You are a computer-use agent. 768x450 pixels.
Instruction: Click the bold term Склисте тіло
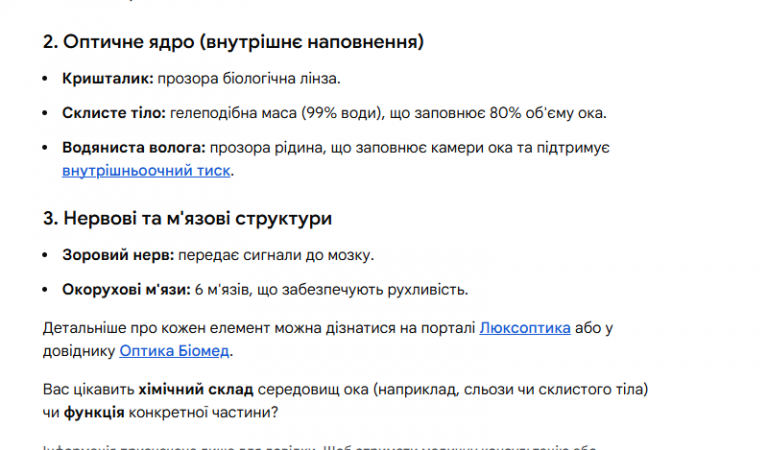click(108, 112)
